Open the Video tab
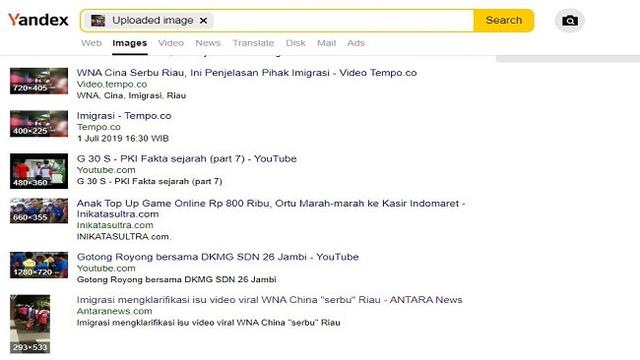 (x=171, y=43)
